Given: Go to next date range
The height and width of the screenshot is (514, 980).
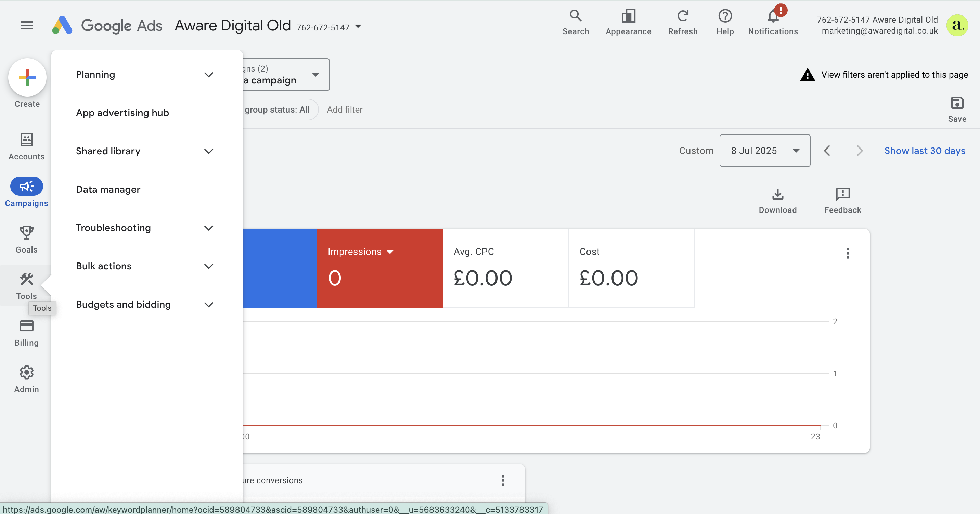Looking at the screenshot, I should (860, 151).
